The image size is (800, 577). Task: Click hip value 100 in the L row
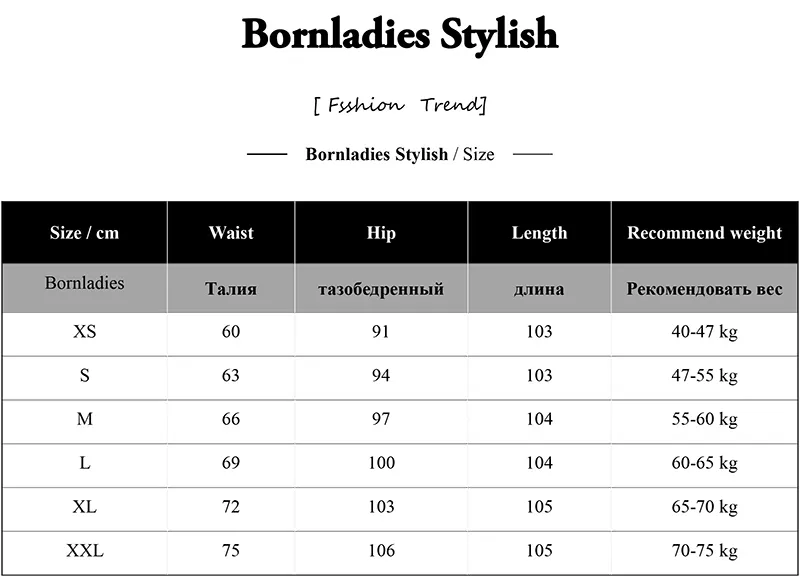tap(381, 463)
